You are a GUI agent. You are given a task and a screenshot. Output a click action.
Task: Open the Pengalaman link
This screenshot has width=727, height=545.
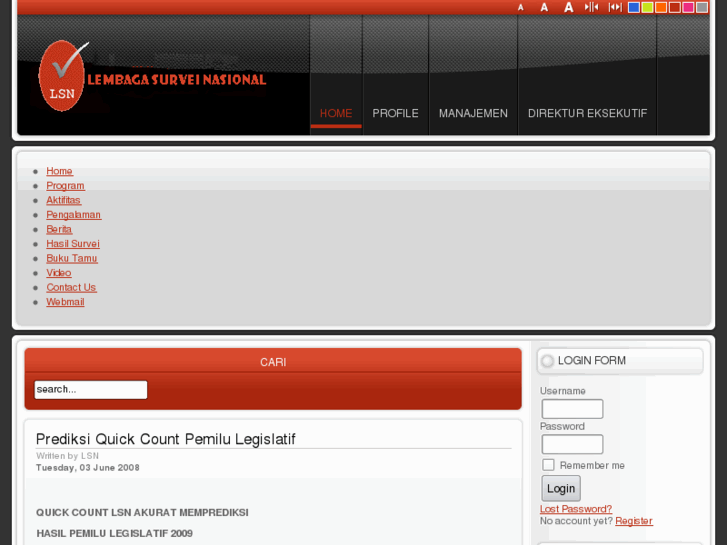click(x=74, y=215)
